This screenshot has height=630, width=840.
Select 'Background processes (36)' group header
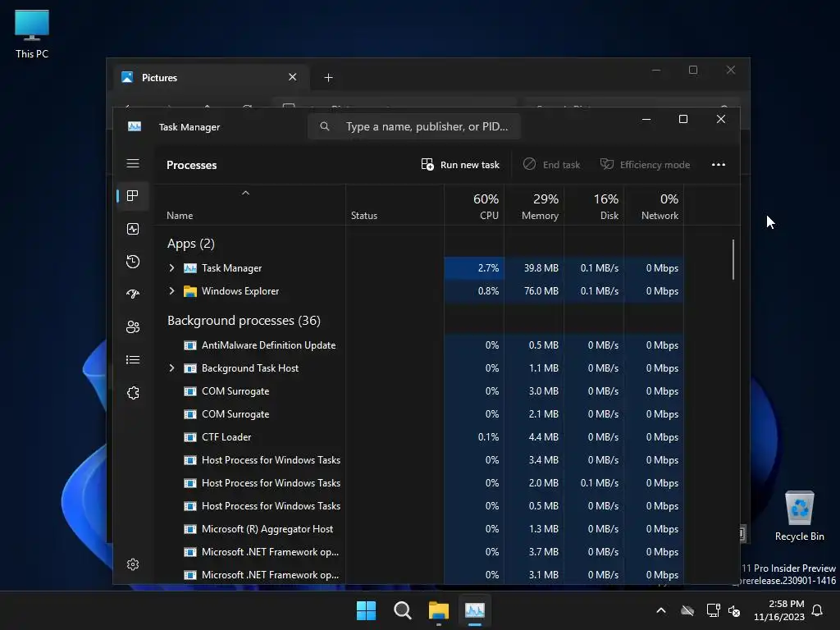(244, 321)
